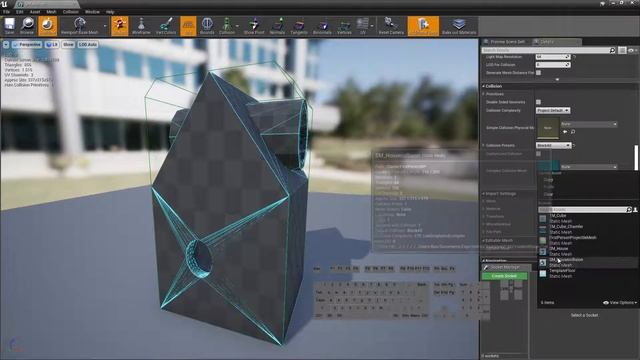Open the Collision toolbar dropdown arrow
This screenshot has height=360, width=640.
[238, 26]
